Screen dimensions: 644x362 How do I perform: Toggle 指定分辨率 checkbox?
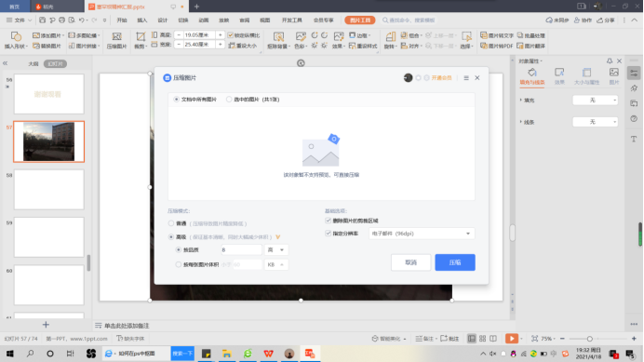(x=329, y=234)
